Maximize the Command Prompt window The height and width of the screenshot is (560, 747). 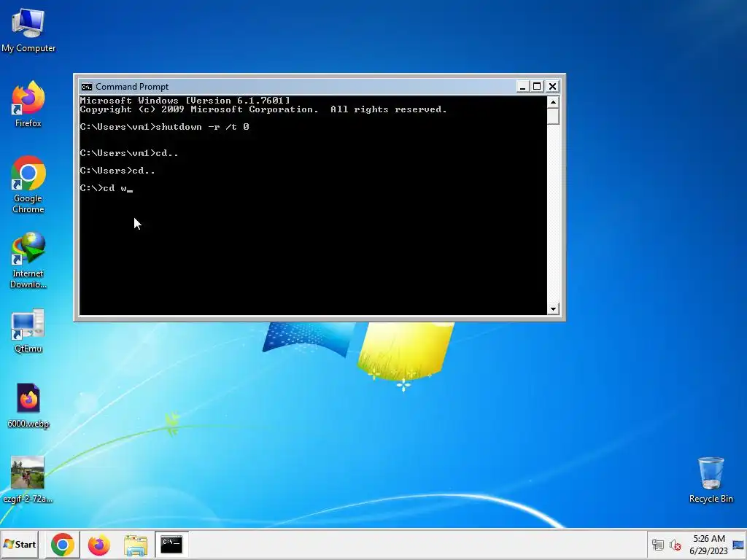537,86
